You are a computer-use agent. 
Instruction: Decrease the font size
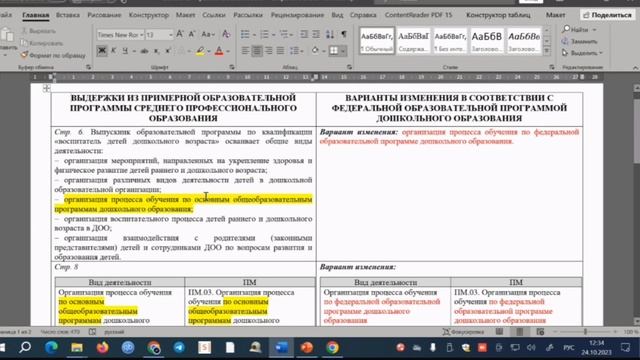pos(191,34)
